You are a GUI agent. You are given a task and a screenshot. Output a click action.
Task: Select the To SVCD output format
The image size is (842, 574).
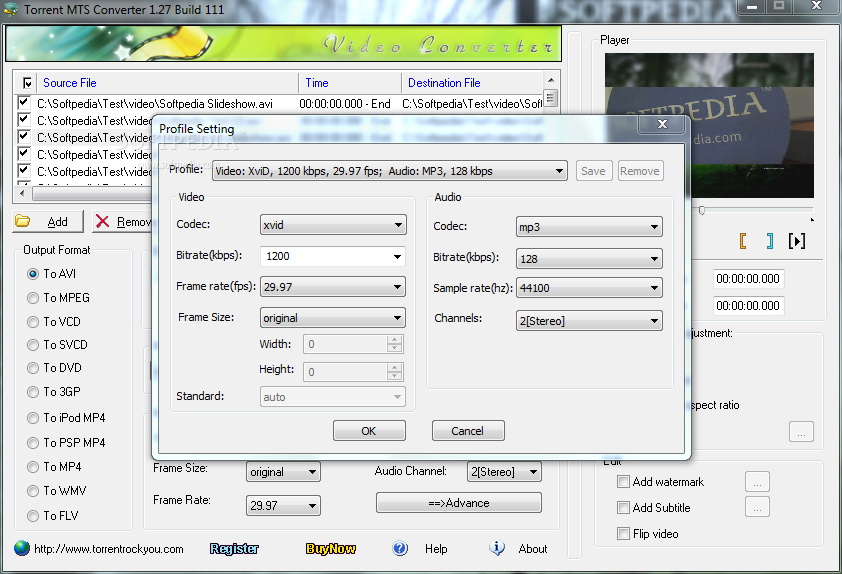click(33, 345)
